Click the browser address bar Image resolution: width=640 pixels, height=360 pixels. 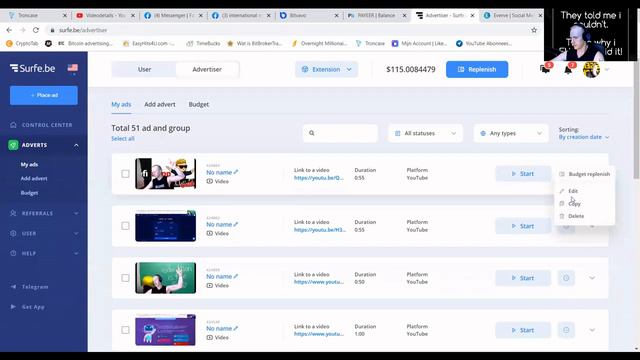[286, 30]
